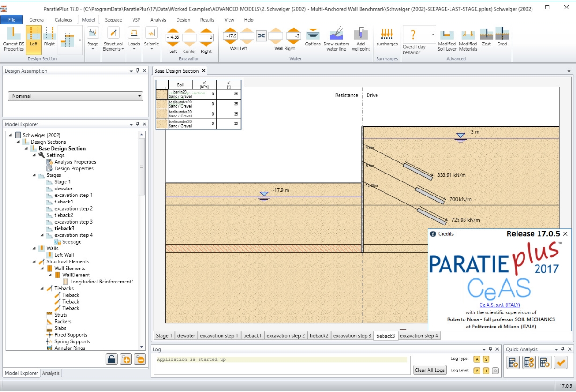Click the Wall Left water level field -17.9

[x=231, y=36]
